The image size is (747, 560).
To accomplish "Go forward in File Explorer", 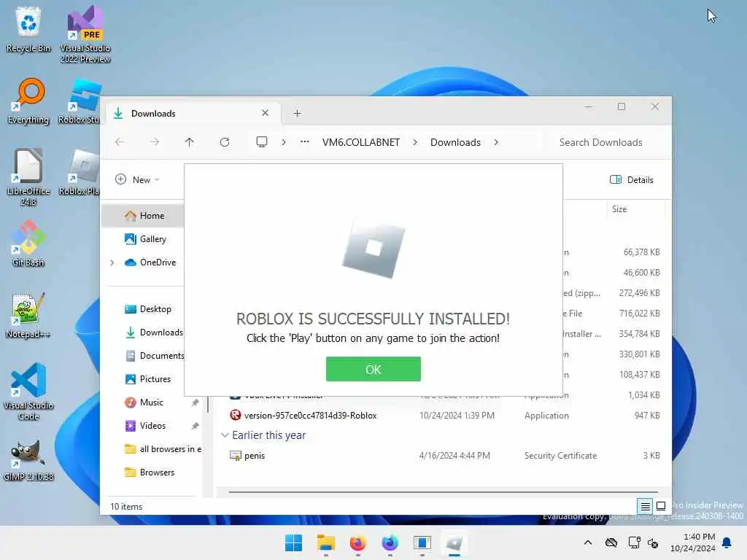I will pos(155,142).
